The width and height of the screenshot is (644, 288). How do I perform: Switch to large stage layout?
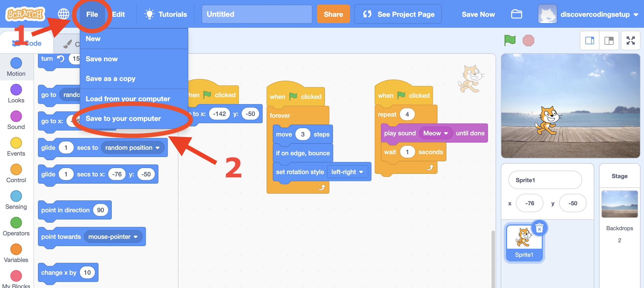[609, 40]
